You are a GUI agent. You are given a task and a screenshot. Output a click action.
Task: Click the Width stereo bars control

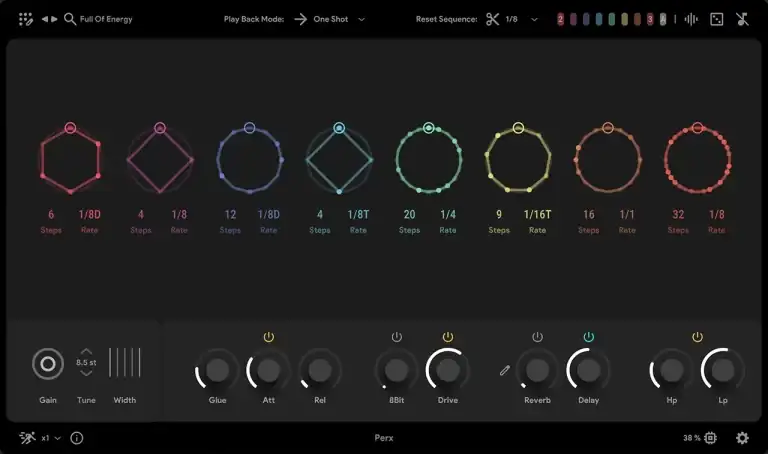[124, 363]
